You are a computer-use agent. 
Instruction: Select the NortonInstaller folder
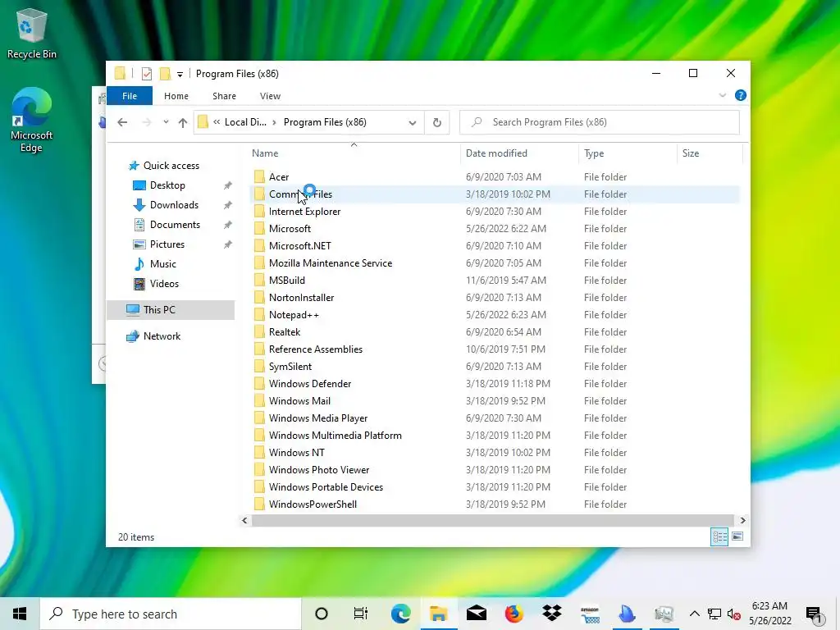[x=302, y=297]
